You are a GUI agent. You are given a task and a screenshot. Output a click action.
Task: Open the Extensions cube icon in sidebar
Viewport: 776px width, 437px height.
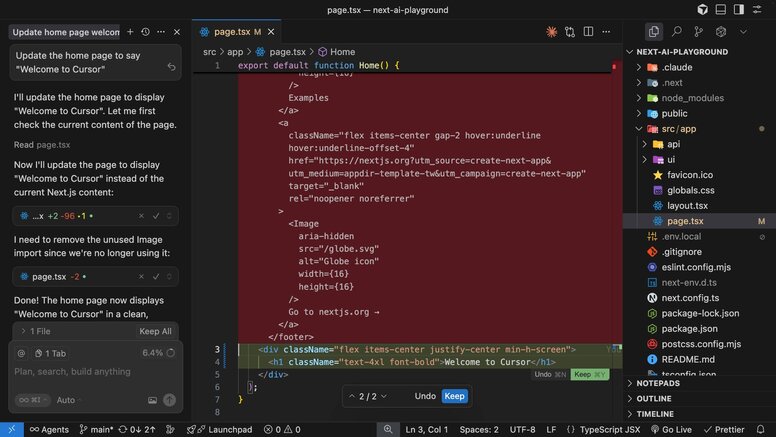[x=721, y=32]
